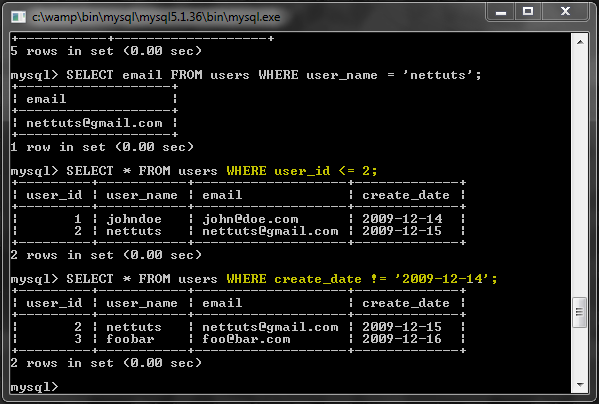Click the lone nettuts@gmail.com result in email table
Screen dimensions: 599x404
94,123
